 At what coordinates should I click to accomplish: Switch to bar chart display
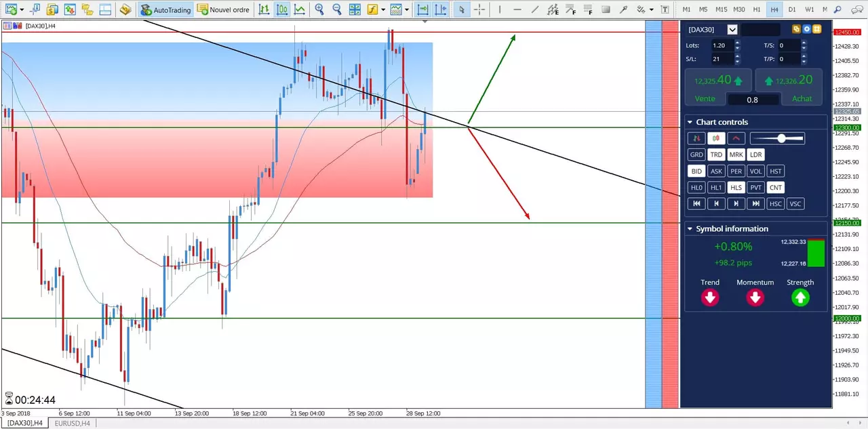pyautogui.click(x=264, y=9)
